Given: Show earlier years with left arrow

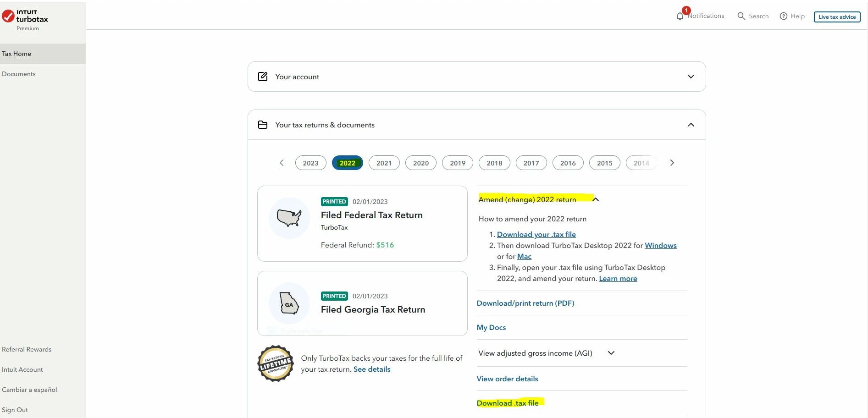Looking at the screenshot, I should pos(282,163).
